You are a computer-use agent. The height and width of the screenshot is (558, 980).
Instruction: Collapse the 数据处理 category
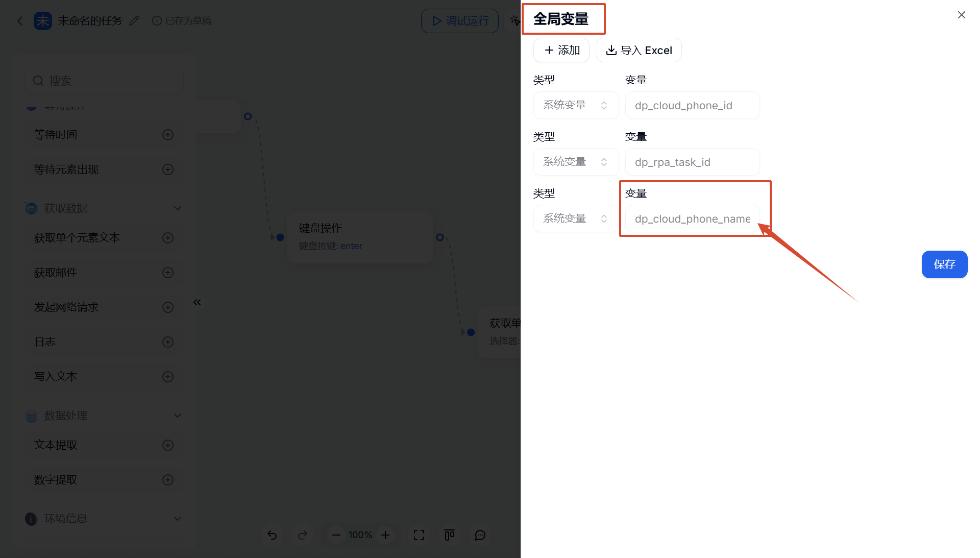coord(178,416)
